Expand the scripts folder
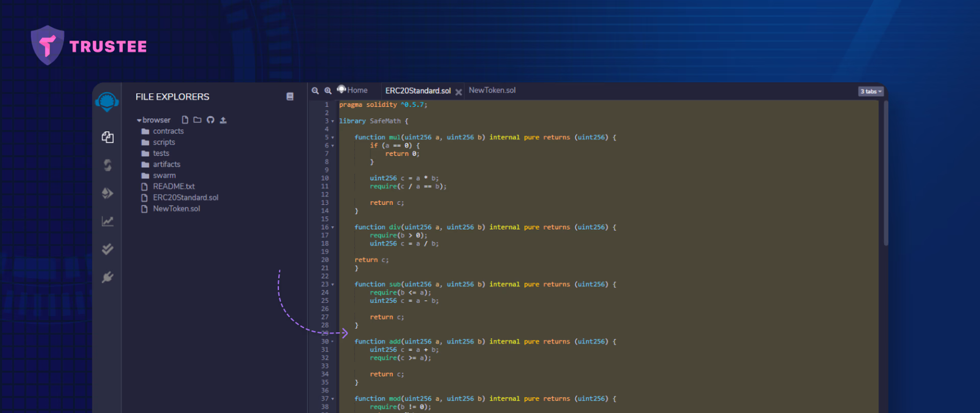 coord(158,142)
